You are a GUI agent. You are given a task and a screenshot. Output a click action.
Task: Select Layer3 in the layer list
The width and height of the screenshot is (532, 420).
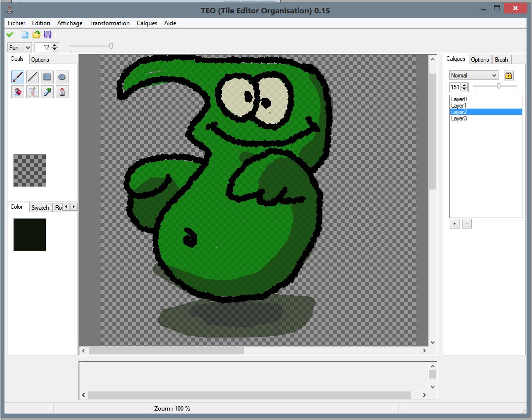point(486,118)
